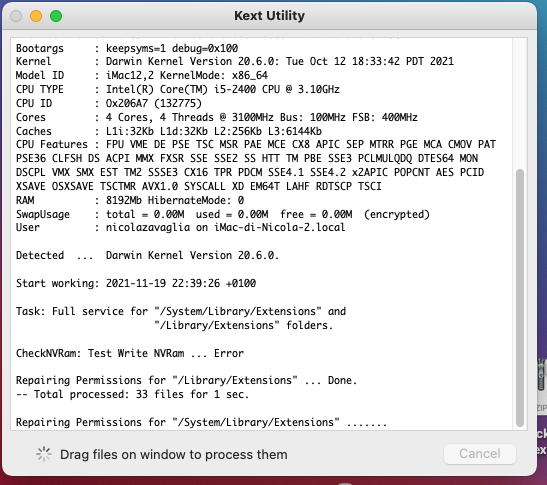The height and width of the screenshot is (485, 547).
Task: Click the features line starting 'DSCPL VMX'
Action: [x=250, y=172]
